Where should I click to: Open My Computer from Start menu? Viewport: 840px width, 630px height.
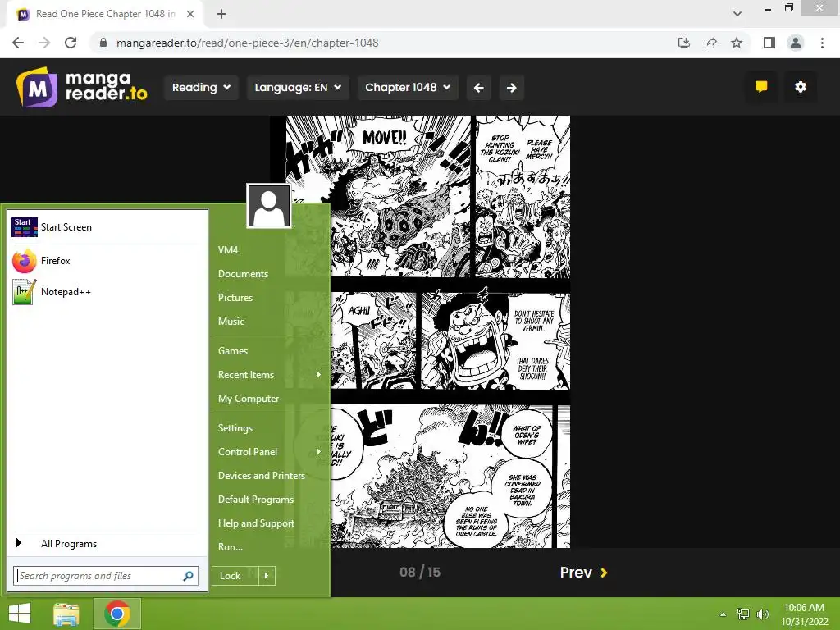pyautogui.click(x=249, y=399)
